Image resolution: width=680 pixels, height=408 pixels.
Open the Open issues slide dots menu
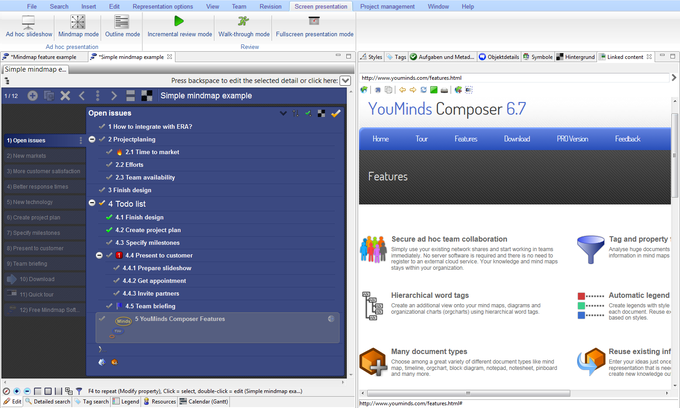pos(80,140)
